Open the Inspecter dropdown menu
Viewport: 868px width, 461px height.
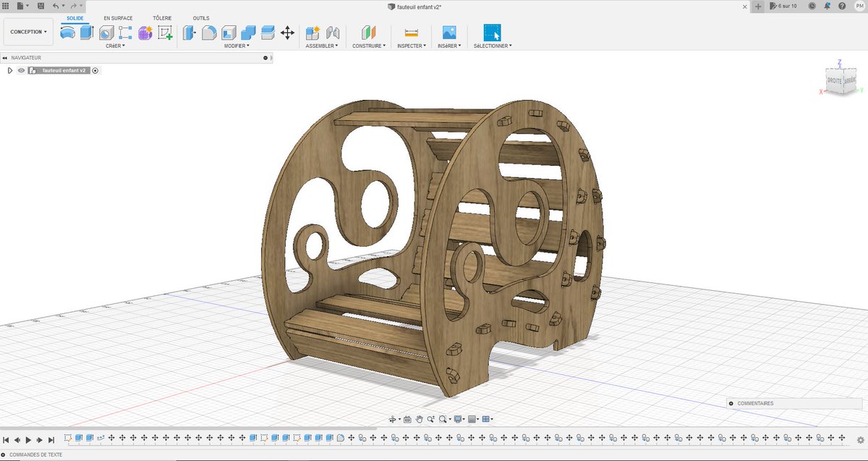[412, 46]
